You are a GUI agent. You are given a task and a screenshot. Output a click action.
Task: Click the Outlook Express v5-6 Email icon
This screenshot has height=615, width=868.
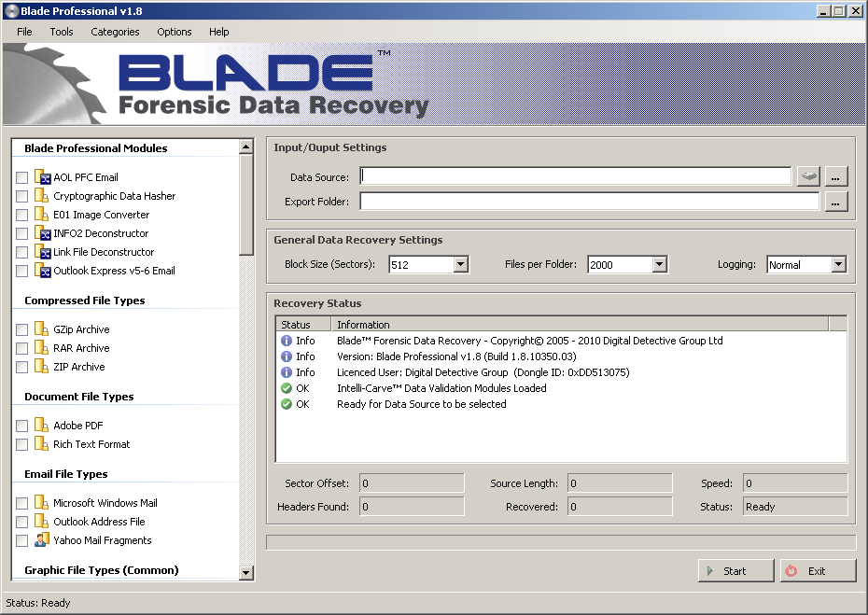[42, 271]
